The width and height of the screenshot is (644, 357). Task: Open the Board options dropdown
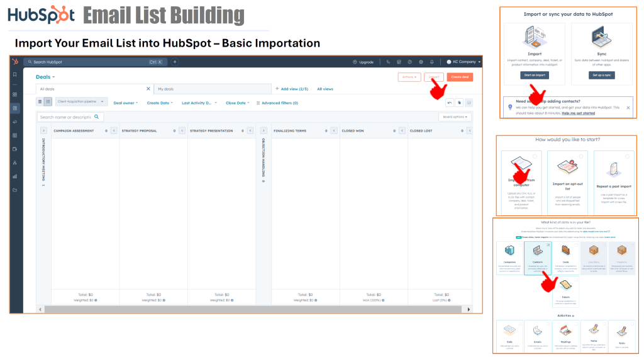tap(455, 117)
